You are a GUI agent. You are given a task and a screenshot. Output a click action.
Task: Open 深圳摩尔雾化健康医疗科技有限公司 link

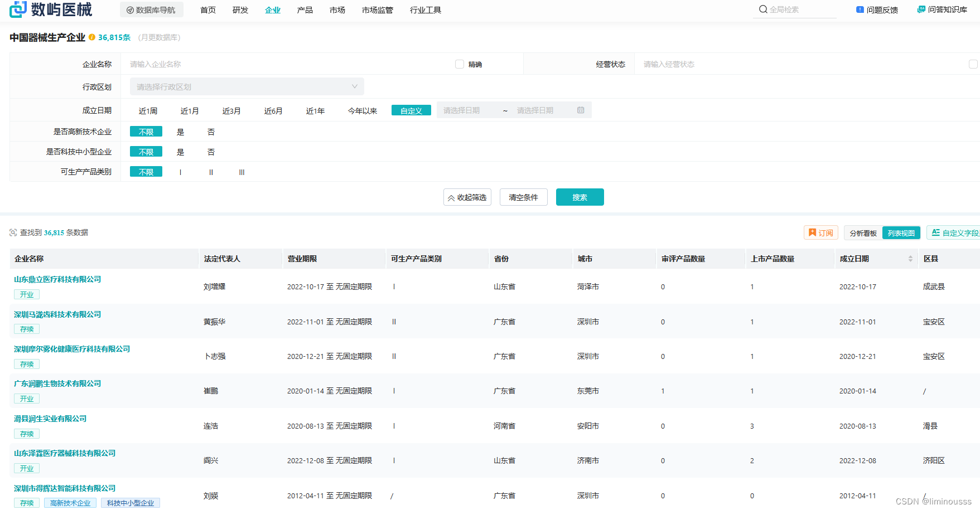coord(72,349)
